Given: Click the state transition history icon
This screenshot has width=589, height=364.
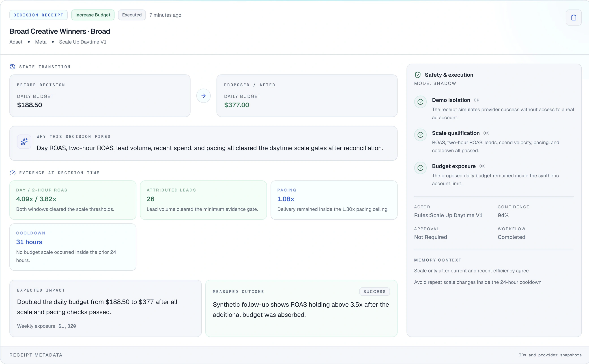Looking at the screenshot, I should (x=13, y=67).
